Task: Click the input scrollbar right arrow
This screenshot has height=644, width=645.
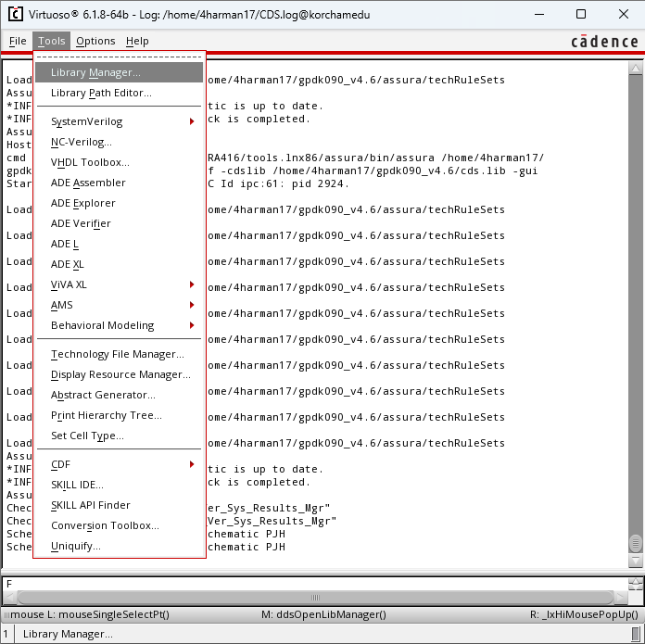Action: pyautogui.click(x=620, y=597)
